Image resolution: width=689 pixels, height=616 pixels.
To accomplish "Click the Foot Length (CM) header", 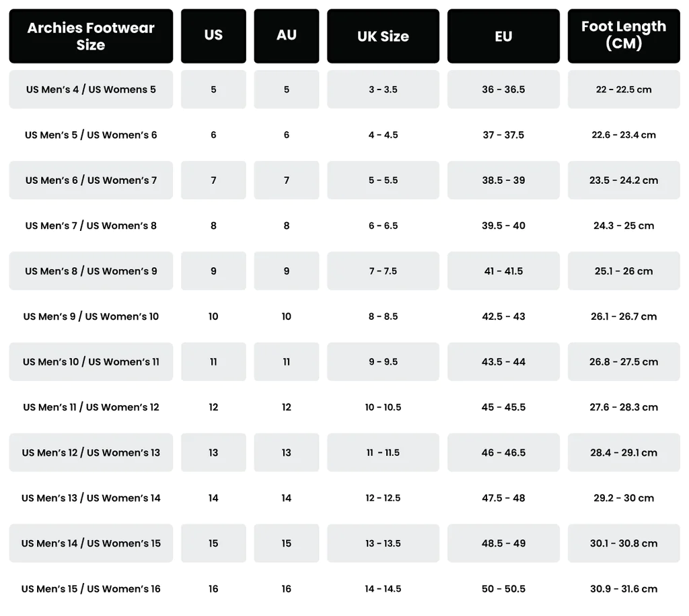I will coord(624,36).
